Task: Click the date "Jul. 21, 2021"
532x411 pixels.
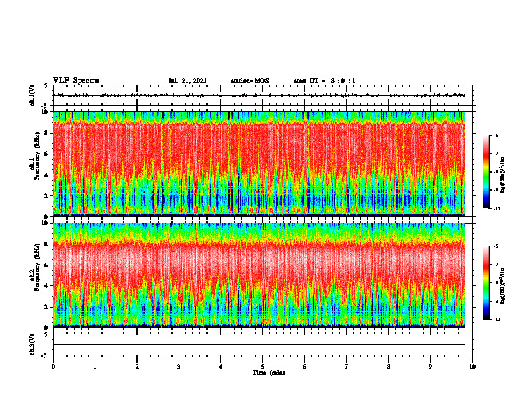Action: coord(187,81)
